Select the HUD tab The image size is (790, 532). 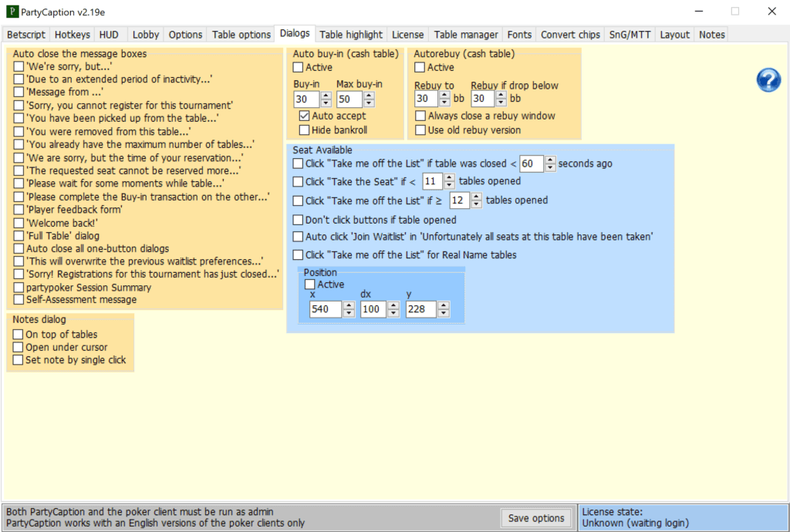tap(109, 35)
